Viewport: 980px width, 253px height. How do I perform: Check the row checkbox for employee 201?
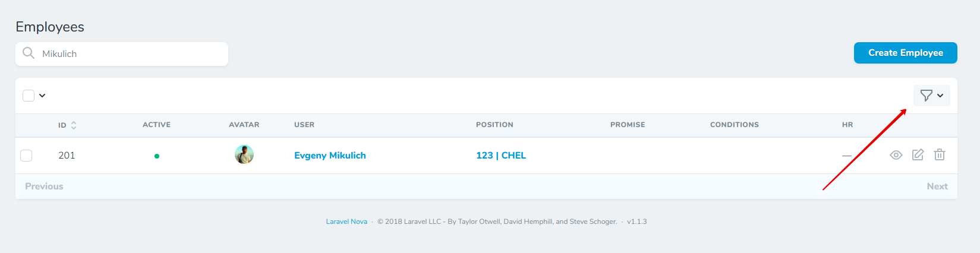26,156
